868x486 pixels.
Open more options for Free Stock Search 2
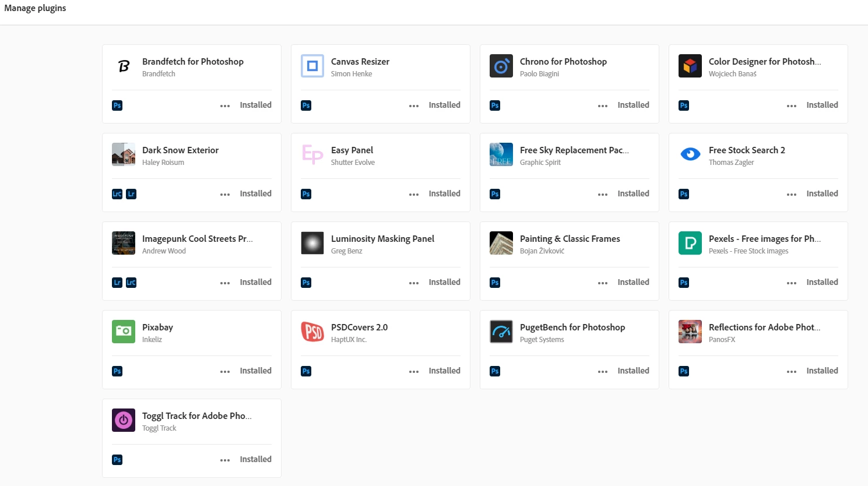792,195
